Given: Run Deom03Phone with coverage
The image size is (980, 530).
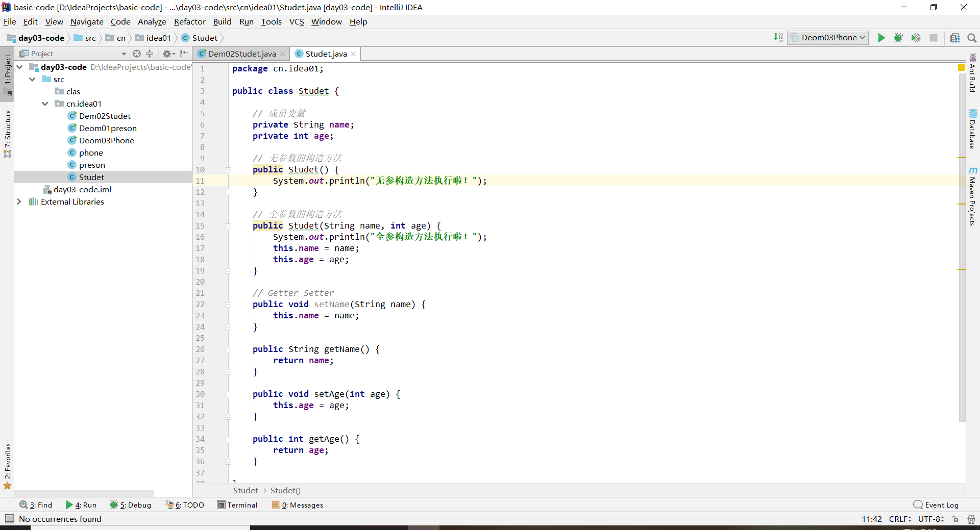Looking at the screenshot, I should point(916,38).
